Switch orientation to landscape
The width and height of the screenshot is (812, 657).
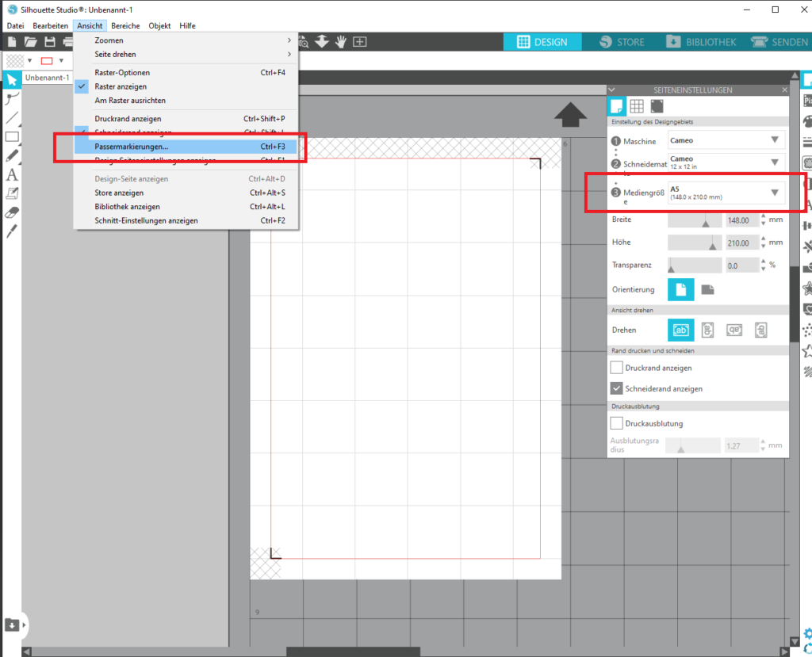coord(707,290)
